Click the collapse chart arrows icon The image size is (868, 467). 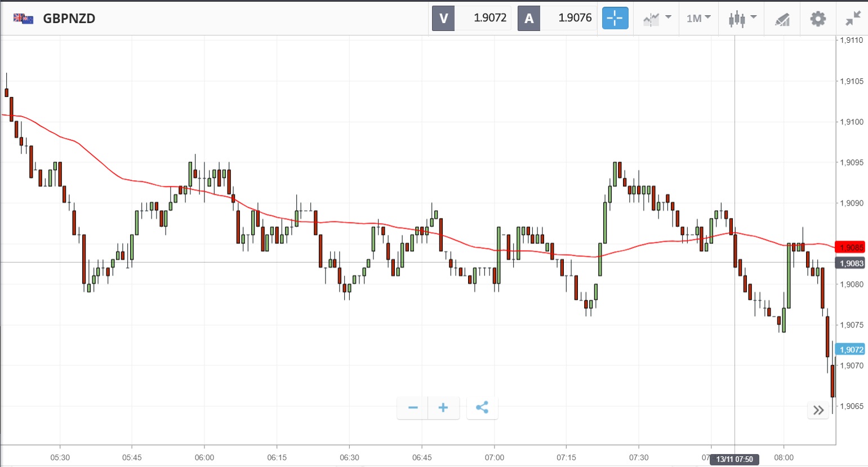coord(853,19)
